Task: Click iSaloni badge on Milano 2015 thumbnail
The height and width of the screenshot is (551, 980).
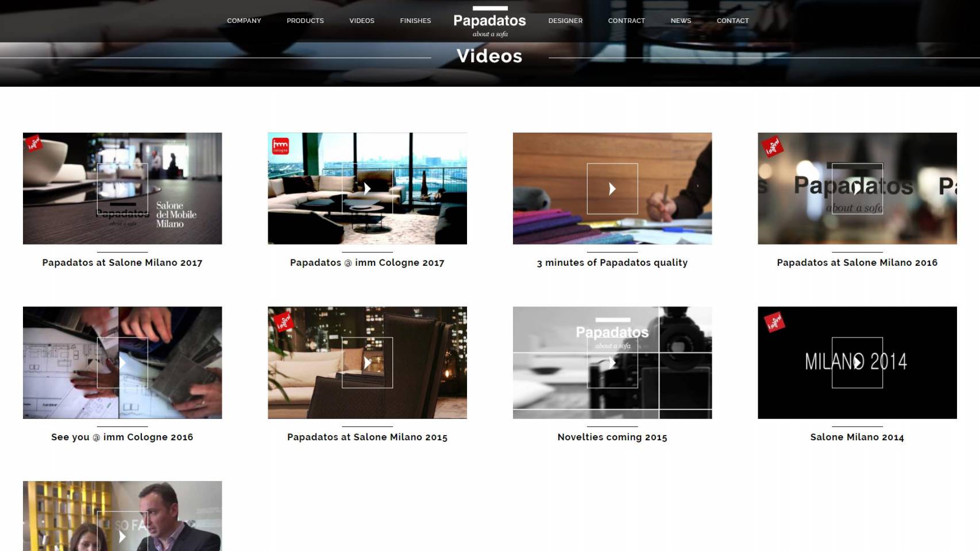Action: 283,321
